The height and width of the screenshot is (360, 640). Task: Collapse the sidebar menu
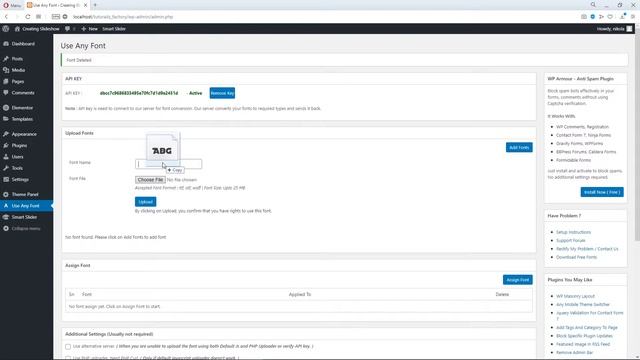pyautogui.click(x=26, y=229)
